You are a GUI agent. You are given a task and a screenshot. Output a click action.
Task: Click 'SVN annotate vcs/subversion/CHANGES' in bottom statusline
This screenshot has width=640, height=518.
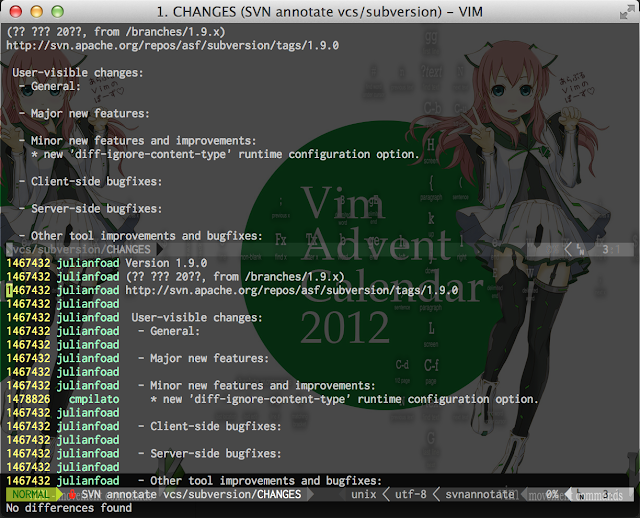tap(191, 494)
